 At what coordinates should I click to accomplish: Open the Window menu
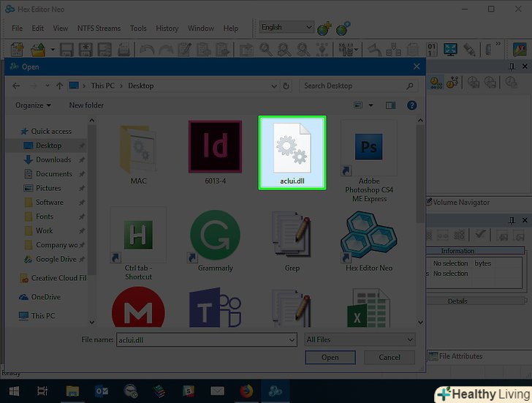coord(201,29)
